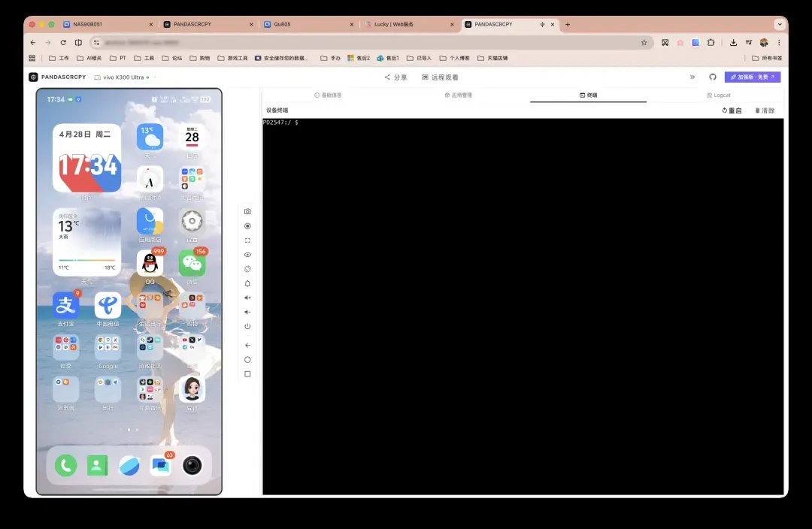
Task: Start screen recording with the record icon
Action: click(247, 225)
